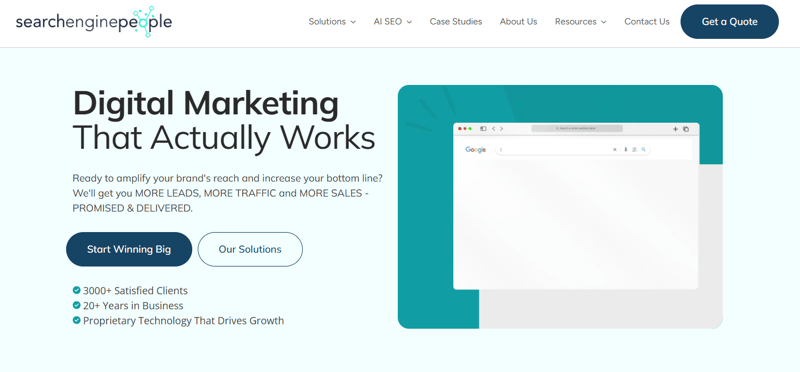Click checkmark beside 3000+ Satisfied Clients
The height and width of the screenshot is (372, 800).
[77, 290]
